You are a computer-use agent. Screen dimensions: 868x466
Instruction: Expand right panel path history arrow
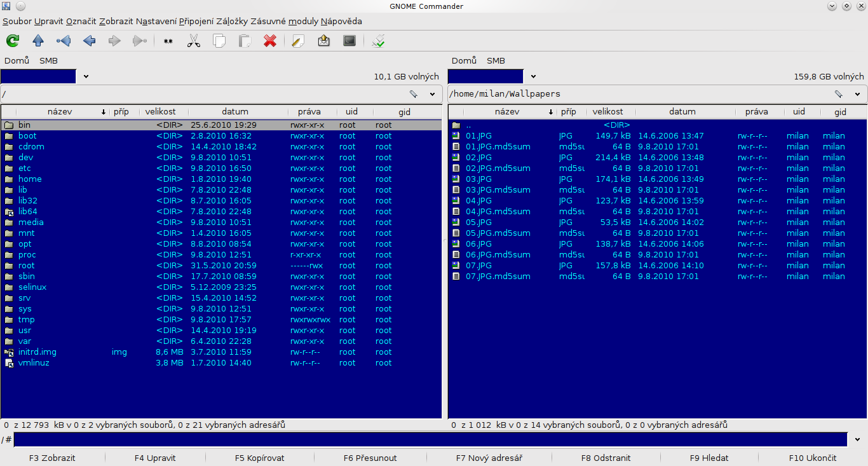pos(858,94)
